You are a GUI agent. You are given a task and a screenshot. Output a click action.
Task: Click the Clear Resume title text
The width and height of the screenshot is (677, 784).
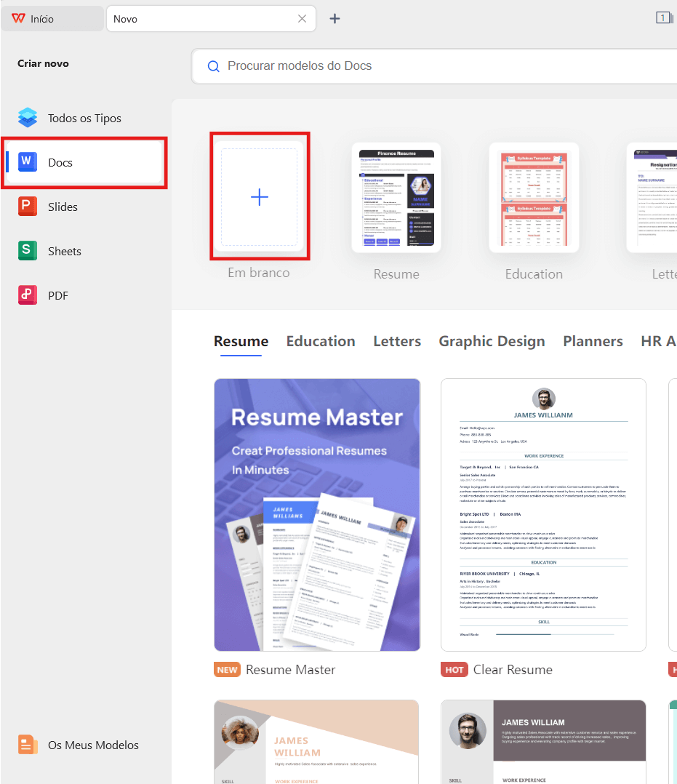click(513, 670)
